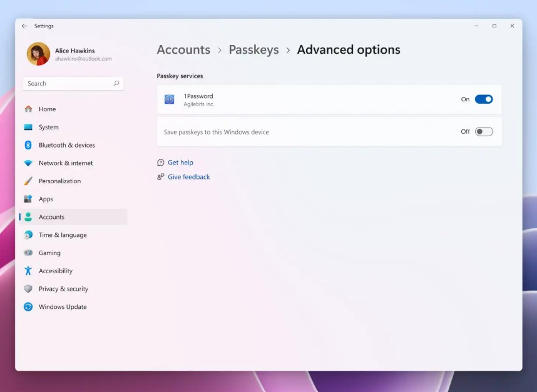Open Network & internet settings

[28, 163]
